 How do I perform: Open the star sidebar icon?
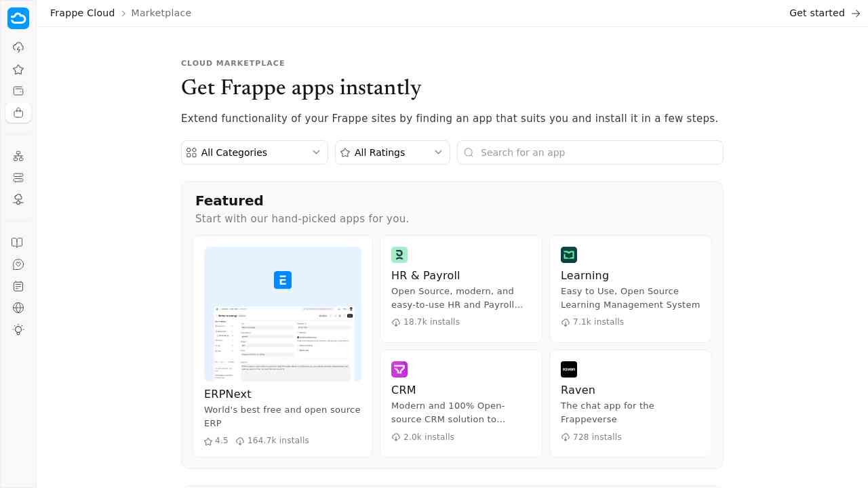click(18, 69)
